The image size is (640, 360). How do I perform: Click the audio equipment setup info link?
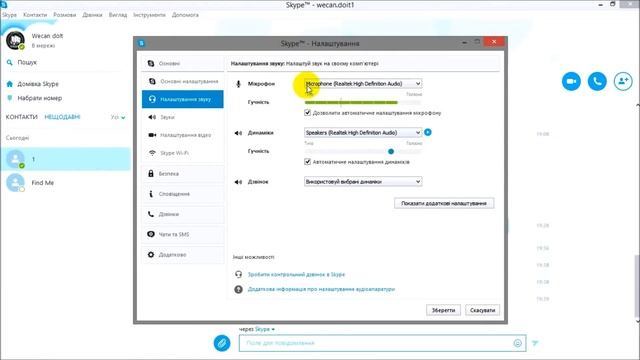coord(321,289)
